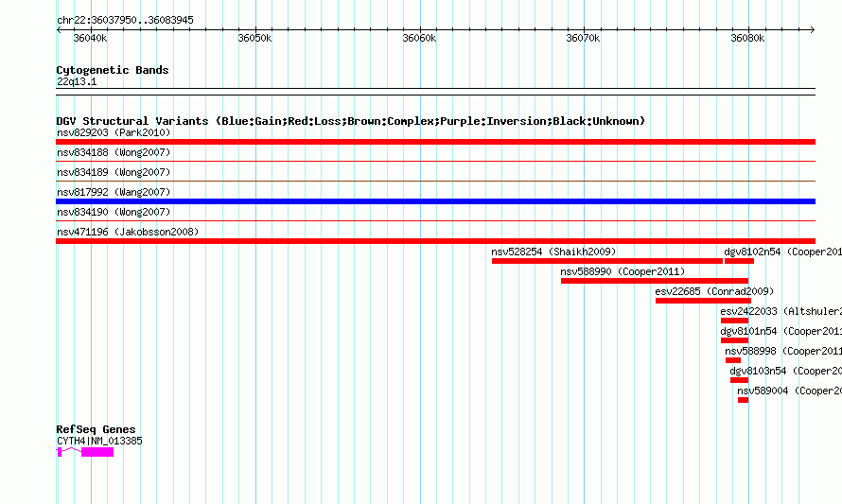
Task: Open the nsv588990 (Cooper2011) label
Action: [x=623, y=271]
